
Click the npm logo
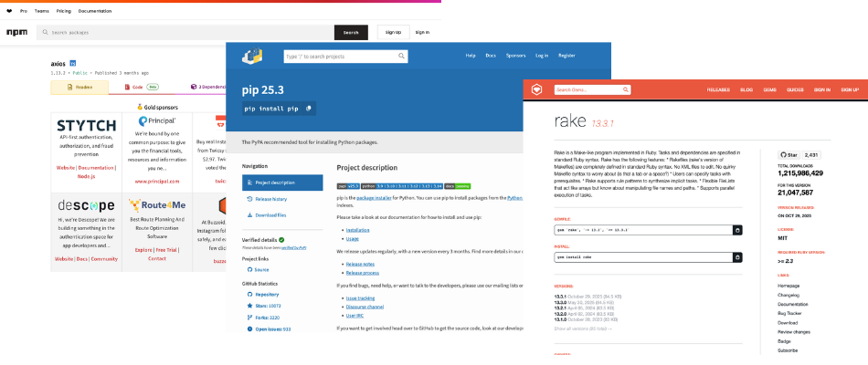[16, 33]
